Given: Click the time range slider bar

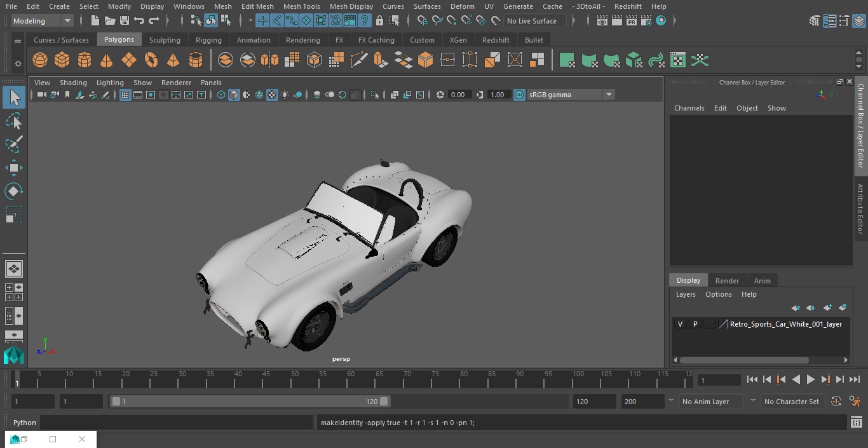Looking at the screenshot, I should (250, 402).
